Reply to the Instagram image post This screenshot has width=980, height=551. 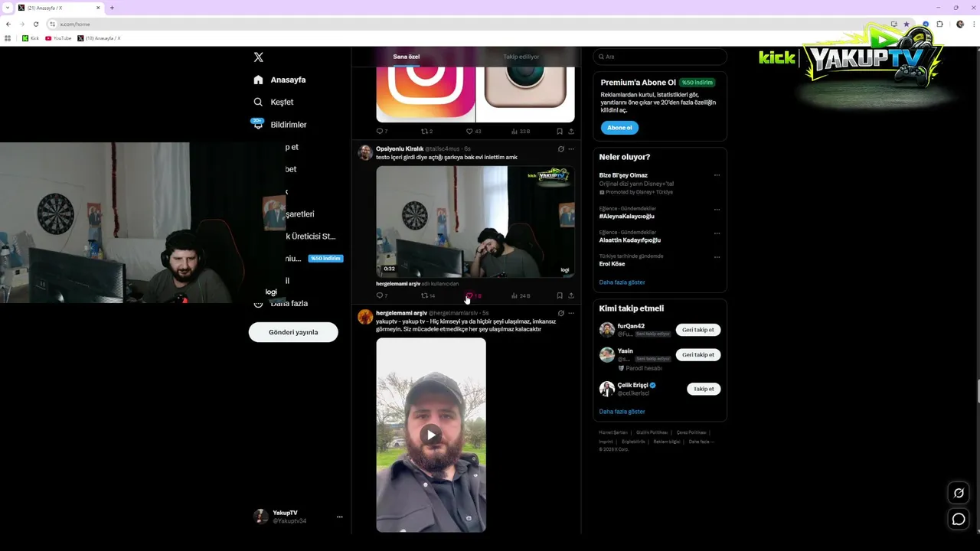pyautogui.click(x=381, y=132)
